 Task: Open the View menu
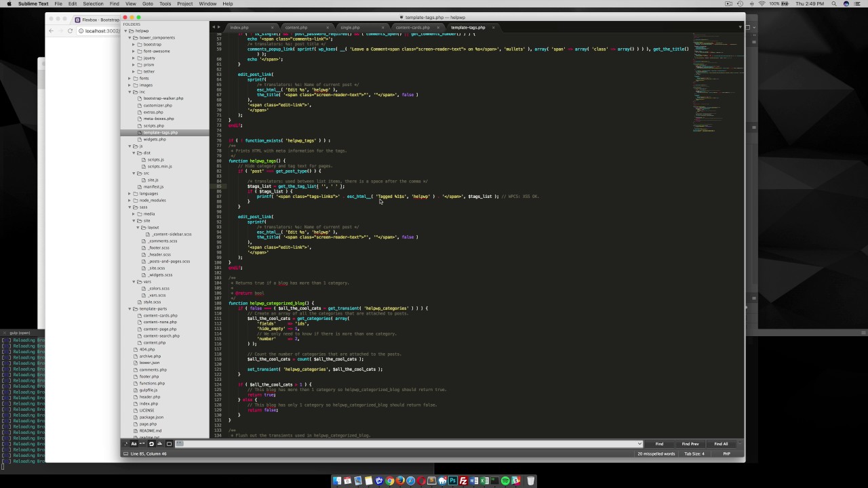click(130, 4)
